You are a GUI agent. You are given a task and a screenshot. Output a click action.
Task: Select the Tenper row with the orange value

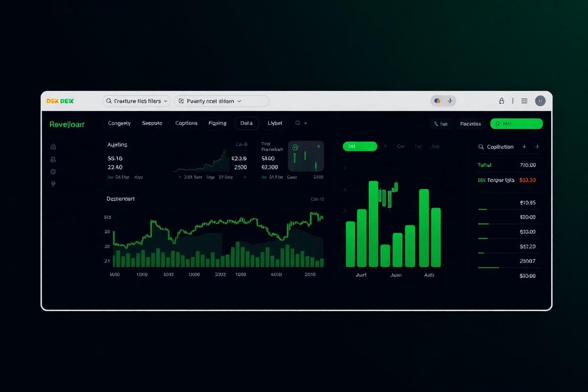tap(507, 180)
